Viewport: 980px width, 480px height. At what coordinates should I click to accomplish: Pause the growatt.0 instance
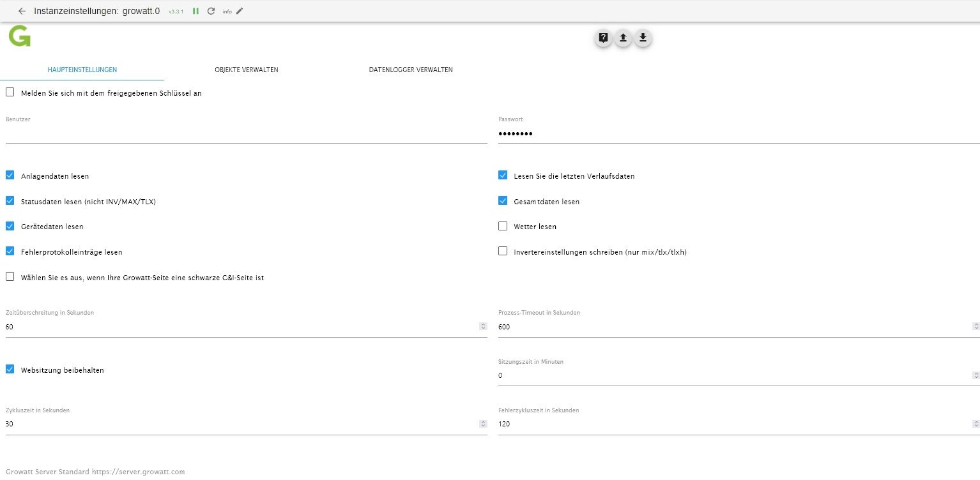[x=196, y=11]
